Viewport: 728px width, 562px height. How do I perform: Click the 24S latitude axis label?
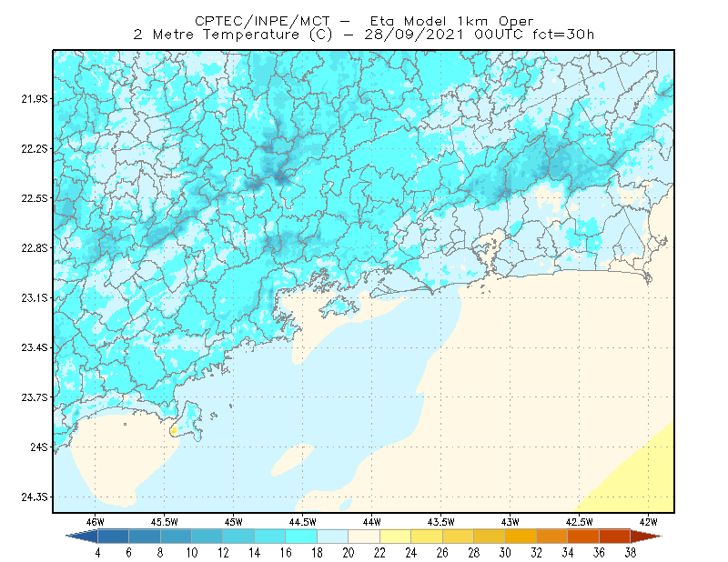click(39, 447)
